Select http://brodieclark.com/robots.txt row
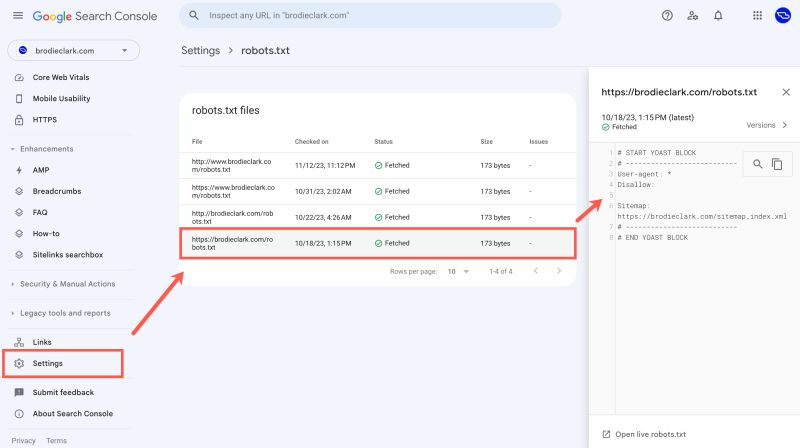This screenshot has width=800, height=448. pos(378,217)
